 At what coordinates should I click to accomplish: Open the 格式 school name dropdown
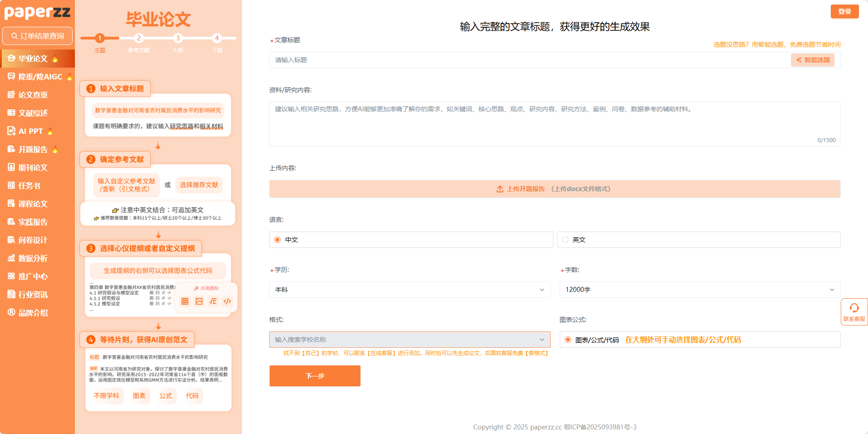(x=409, y=340)
